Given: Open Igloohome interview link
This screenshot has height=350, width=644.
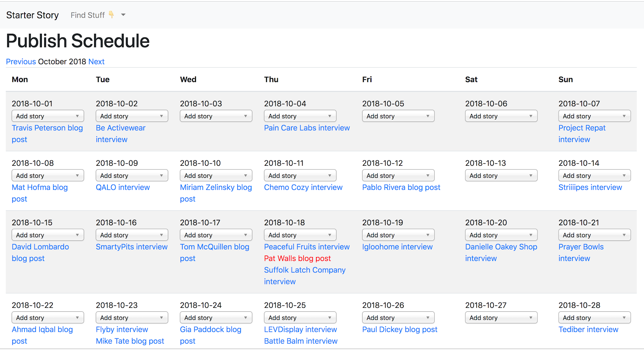Looking at the screenshot, I should tap(397, 247).
